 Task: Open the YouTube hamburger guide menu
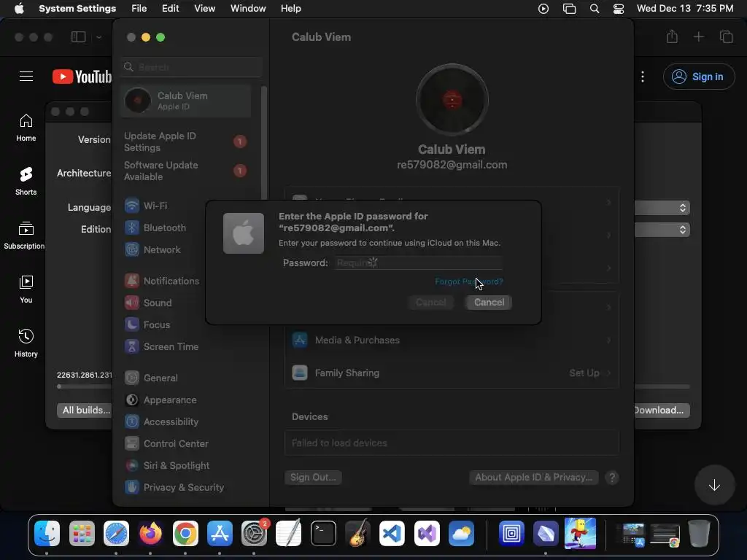26,76
